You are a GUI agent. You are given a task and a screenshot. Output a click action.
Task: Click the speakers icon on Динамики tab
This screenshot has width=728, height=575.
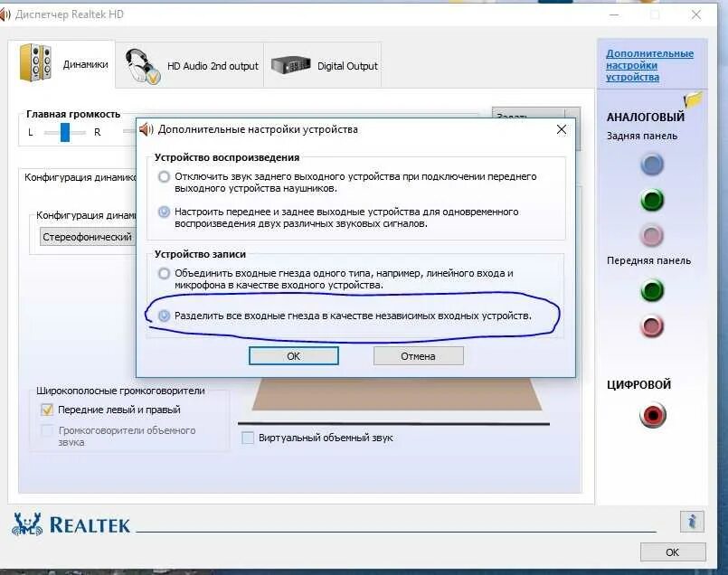pyautogui.click(x=35, y=62)
